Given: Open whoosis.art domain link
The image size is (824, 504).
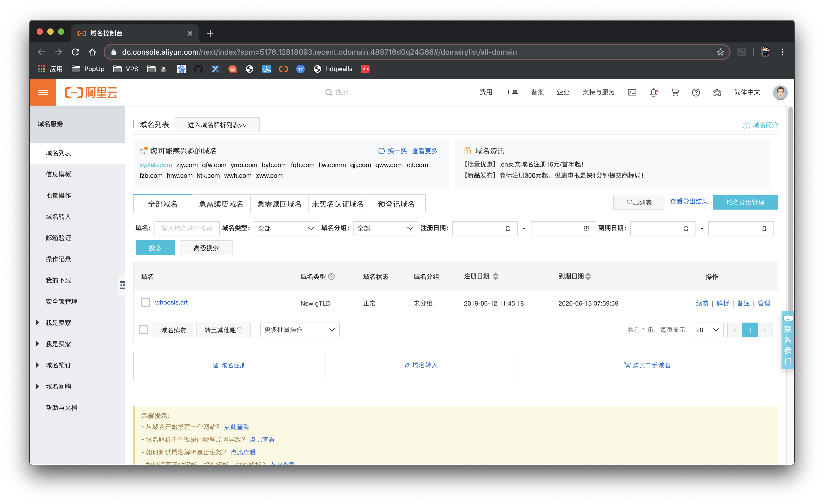Looking at the screenshot, I should coord(171,302).
